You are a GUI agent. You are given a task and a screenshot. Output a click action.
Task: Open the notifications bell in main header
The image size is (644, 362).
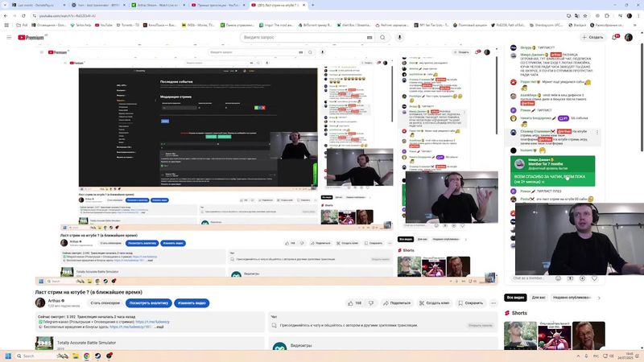[x=614, y=37]
